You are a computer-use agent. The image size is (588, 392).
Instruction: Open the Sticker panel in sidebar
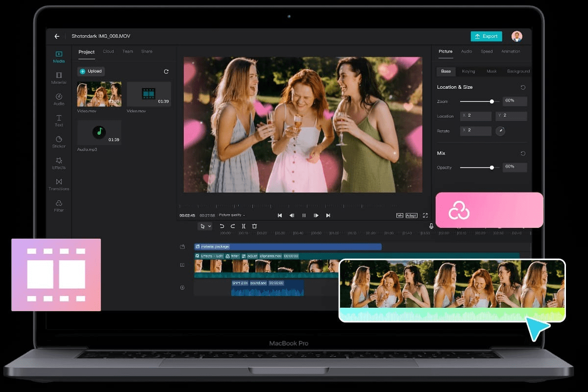(59, 142)
